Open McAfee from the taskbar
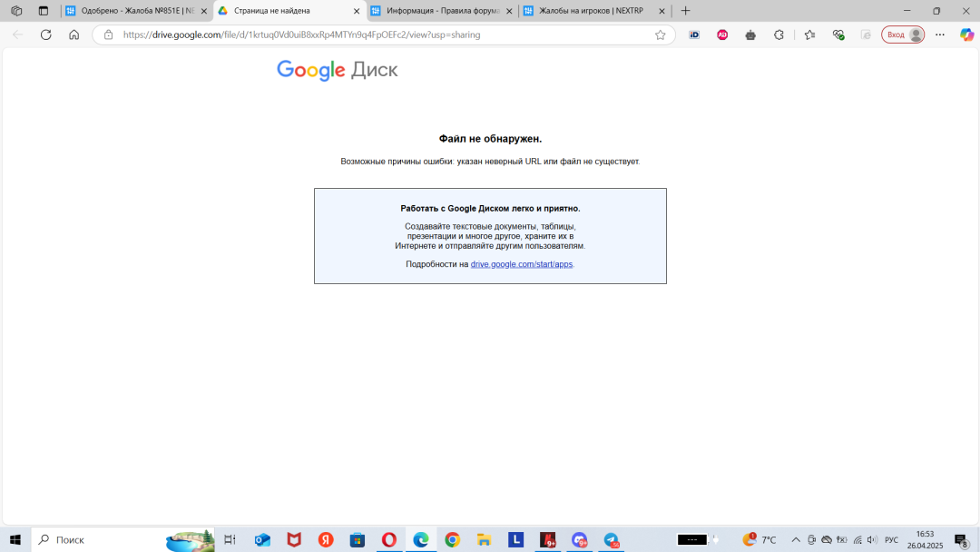 point(294,539)
